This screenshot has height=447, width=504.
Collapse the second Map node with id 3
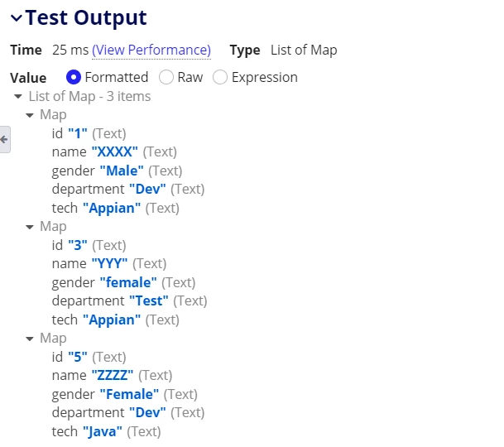click(30, 227)
